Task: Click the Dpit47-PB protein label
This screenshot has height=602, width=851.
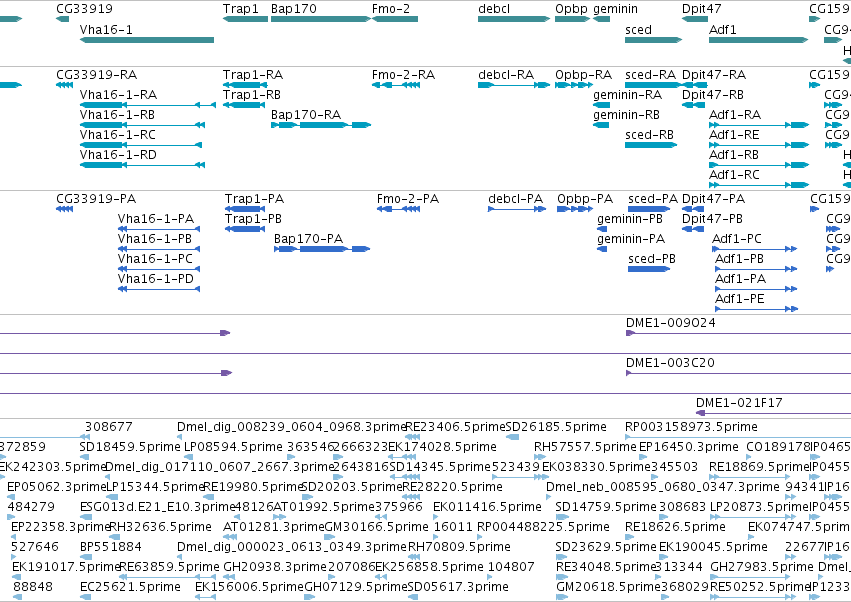Action: click(713, 219)
